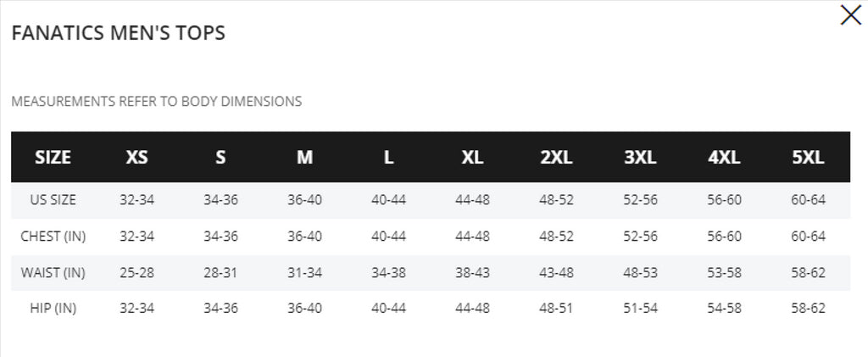Image resolution: width=868 pixels, height=357 pixels.
Task: Select the 2XL hip value 48-51
Action: point(556,309)
